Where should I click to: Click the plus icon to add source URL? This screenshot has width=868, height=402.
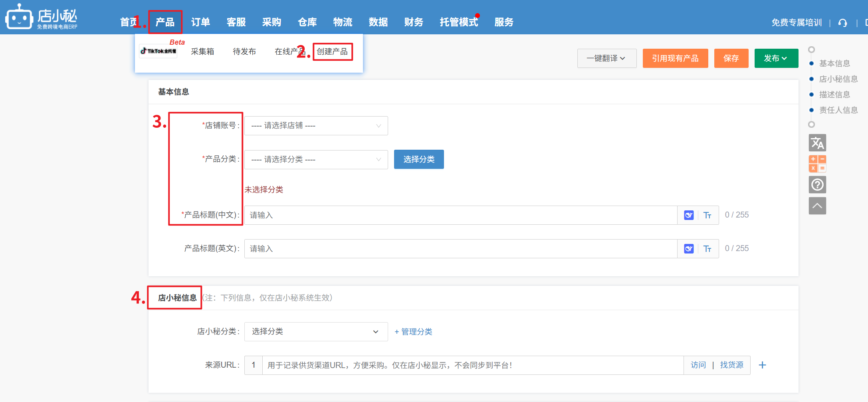(x=762, y=365)
